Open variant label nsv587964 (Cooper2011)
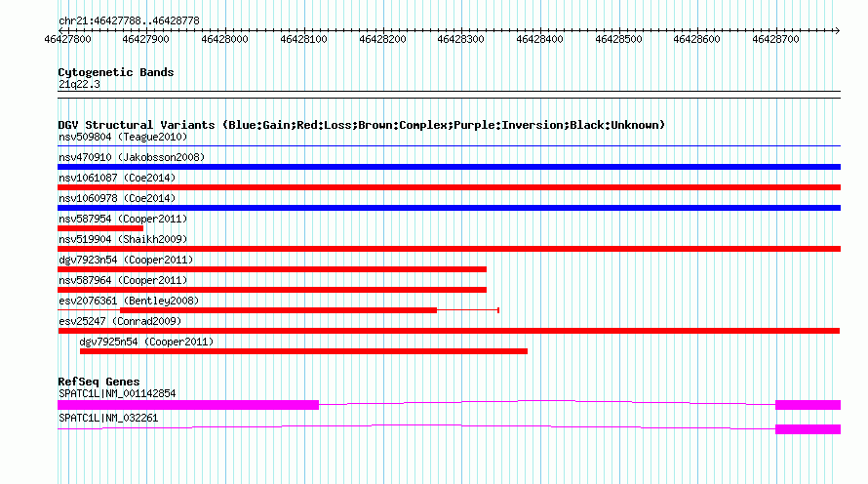Viewport: 868px width, 484px height. 123,280
